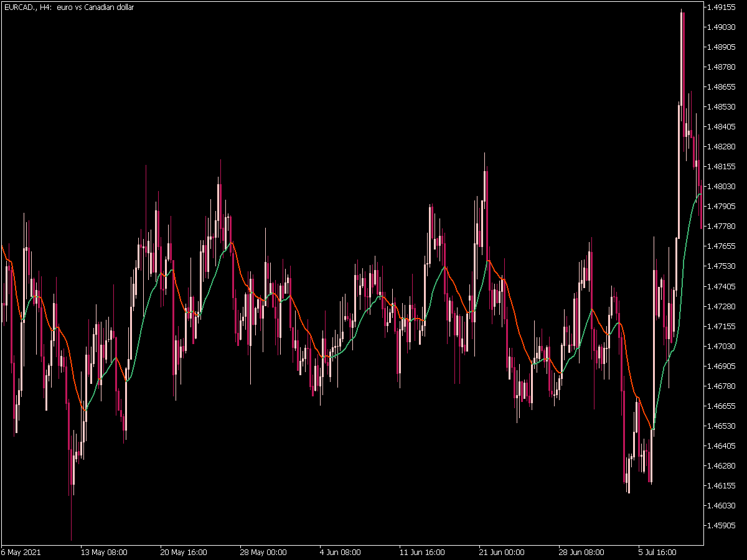Click price label 1.46030
This screenshot has width=747, height=560.
click(722, 505)
